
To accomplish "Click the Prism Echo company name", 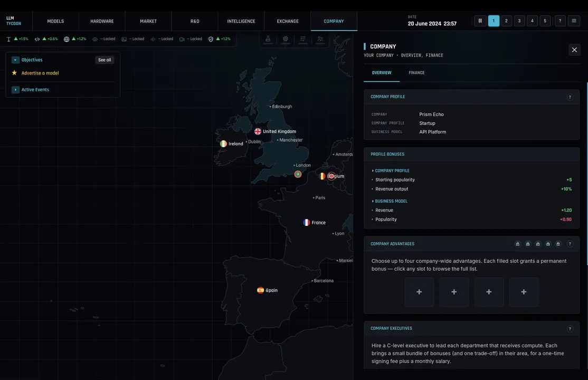I will coord(431,115).
